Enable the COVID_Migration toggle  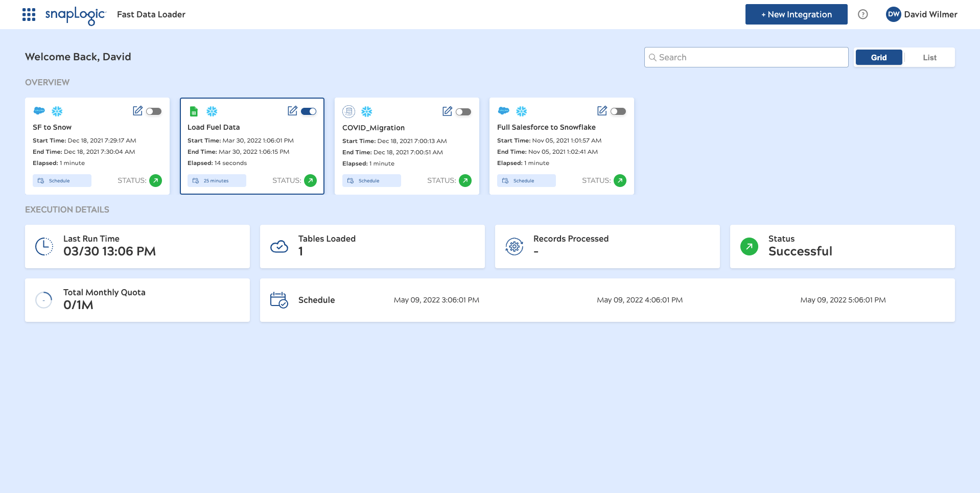tap(463, 112)
